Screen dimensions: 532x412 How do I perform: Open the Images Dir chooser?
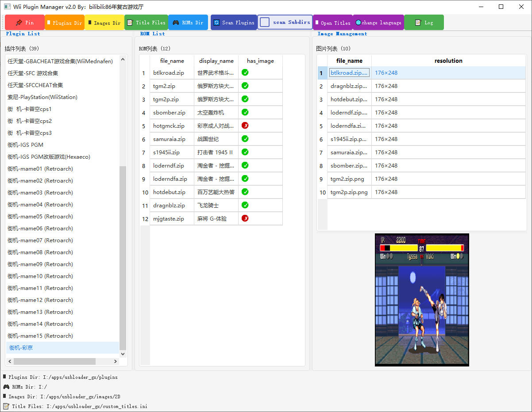(x=104, y=23)
